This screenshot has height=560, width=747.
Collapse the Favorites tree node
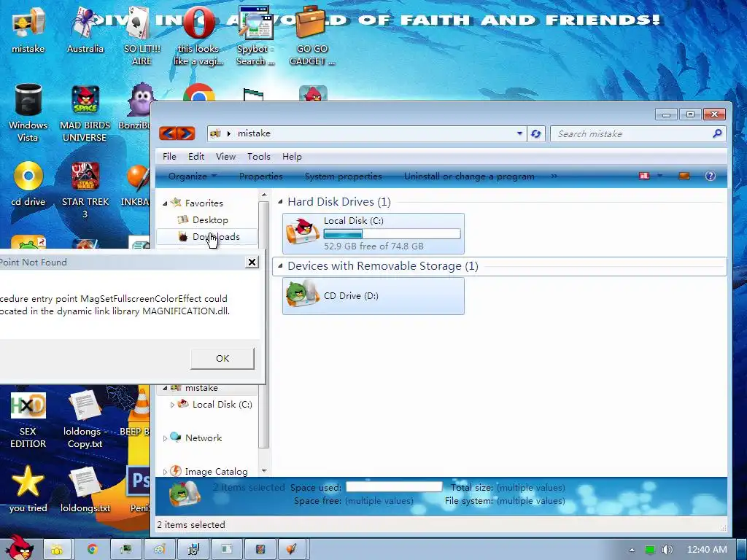[x=165, y=203]
